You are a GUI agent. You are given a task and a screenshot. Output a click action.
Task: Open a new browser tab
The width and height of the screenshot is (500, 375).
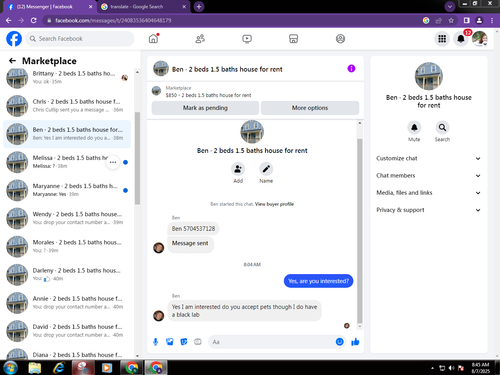[x=199, y=7]
